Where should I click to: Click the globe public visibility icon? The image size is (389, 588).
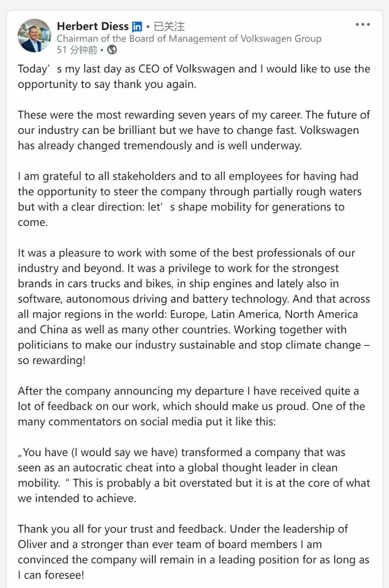coord(112,49)
